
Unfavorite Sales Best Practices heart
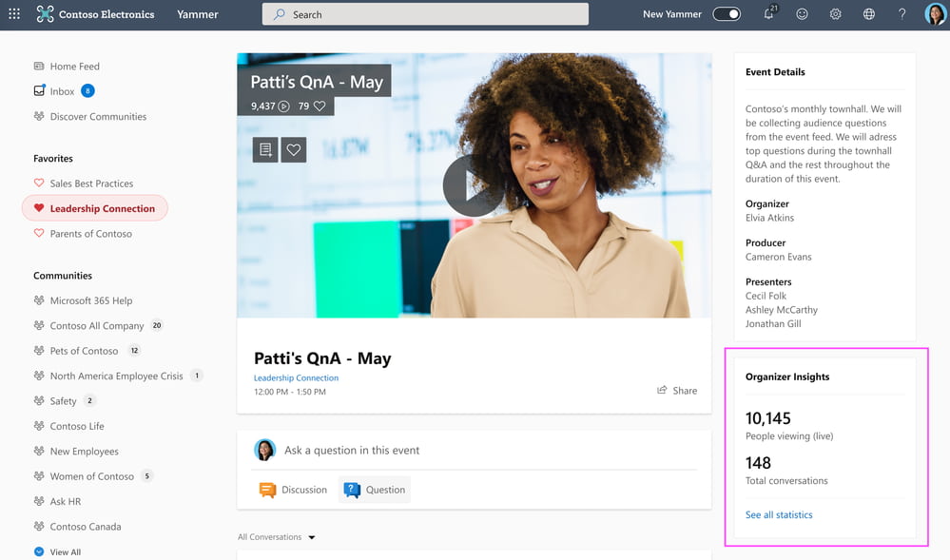pos(39,183)
